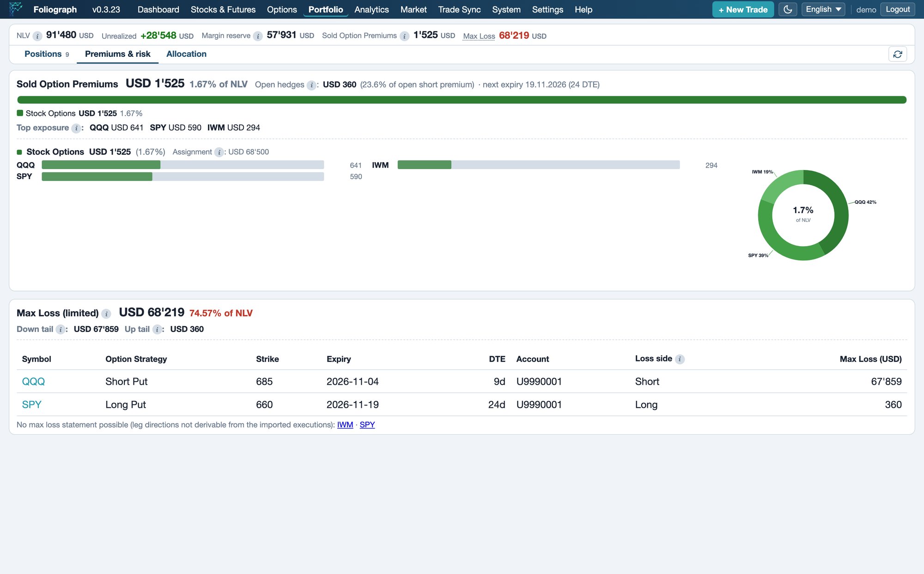Open the English language dropdown
Image resolution: width=924 pixels, height=574 pixels.
click(x=823, y=9)
